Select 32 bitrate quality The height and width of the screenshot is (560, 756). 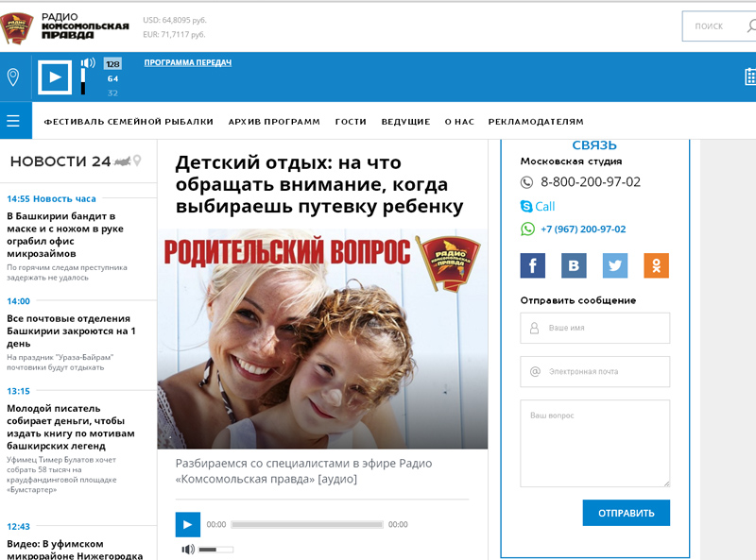pyautogui.click(x=112, y=93)
